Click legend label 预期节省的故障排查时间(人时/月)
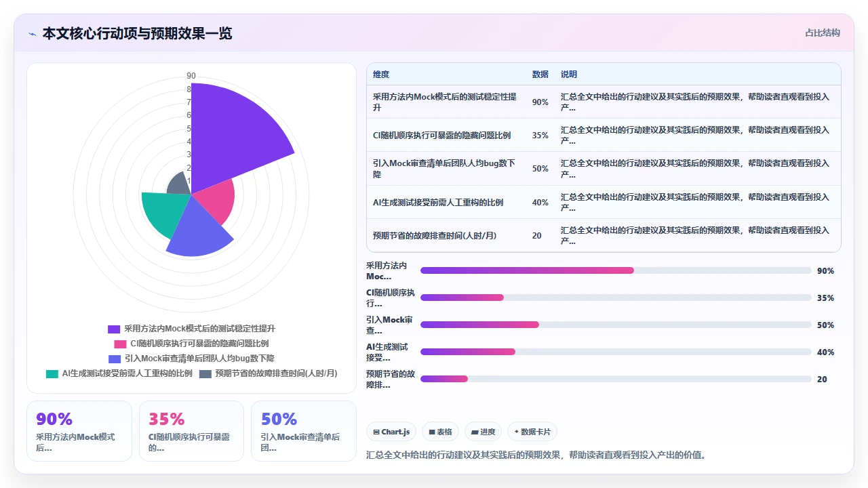Screen dimensions: 868x488 tap(276, 373)
